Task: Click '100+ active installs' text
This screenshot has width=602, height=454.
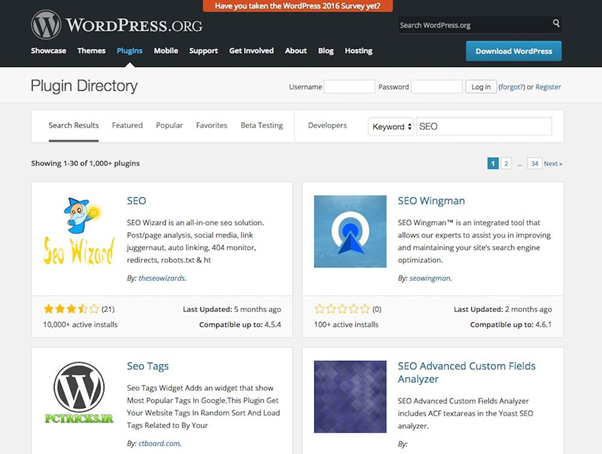Action: pyautogui.click(x=346, y=324)
